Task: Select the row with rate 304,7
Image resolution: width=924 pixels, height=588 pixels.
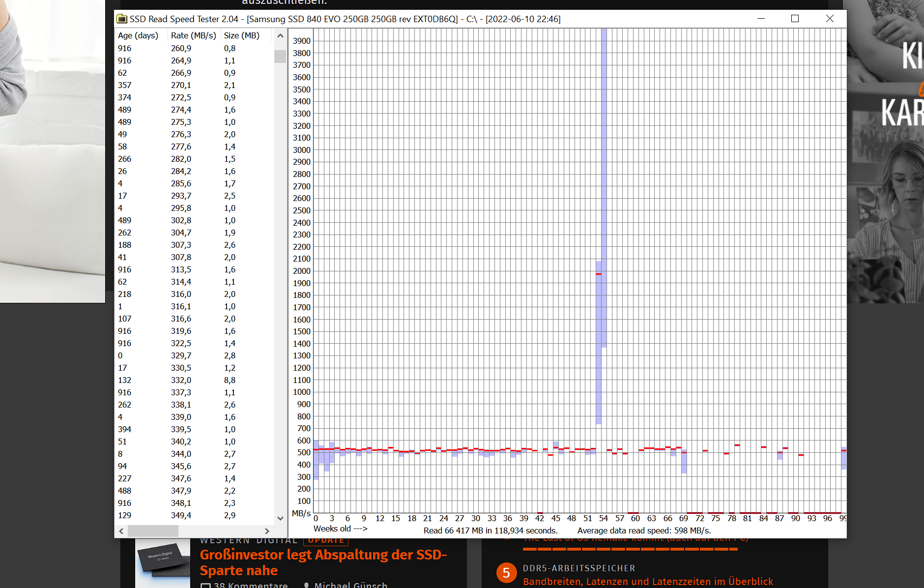Action: (x=195, y=233)
